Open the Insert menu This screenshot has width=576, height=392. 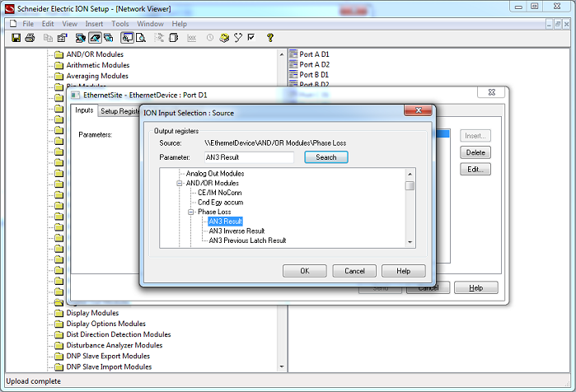click(94, 24)
